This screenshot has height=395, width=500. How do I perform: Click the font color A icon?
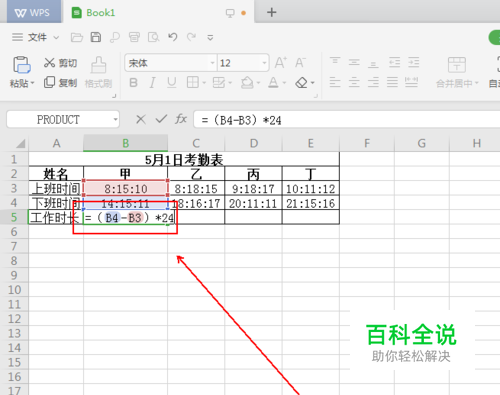(x=273, y=82)
